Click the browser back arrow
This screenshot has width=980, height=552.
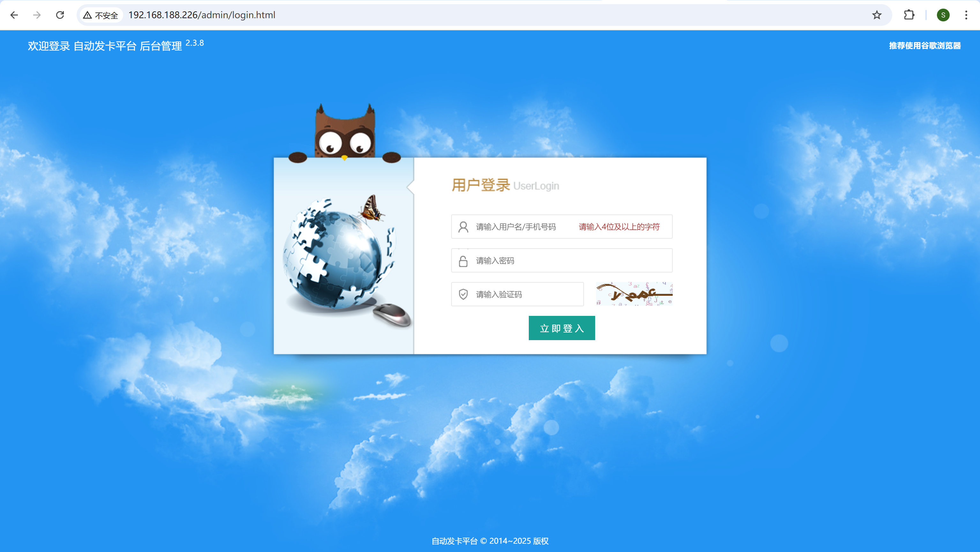[x=14, y=15]
